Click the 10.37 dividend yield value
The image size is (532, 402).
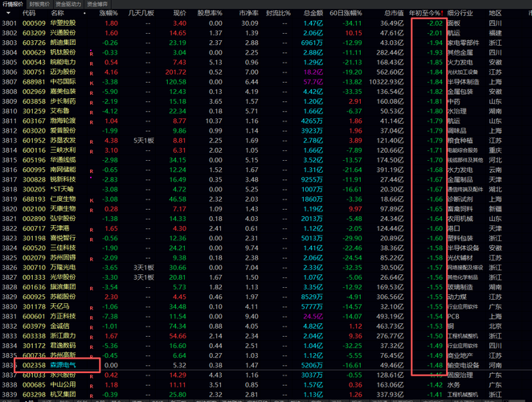[x=214, y=121]
